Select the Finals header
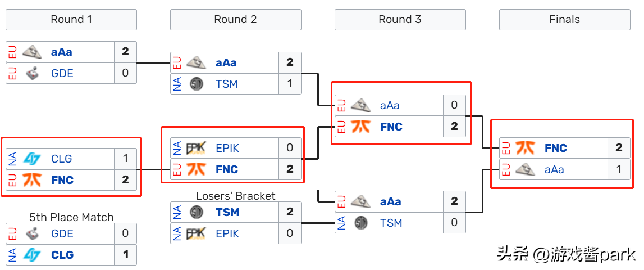The width and height of the screenshot is (644, 270). click(x=565, y=19)
